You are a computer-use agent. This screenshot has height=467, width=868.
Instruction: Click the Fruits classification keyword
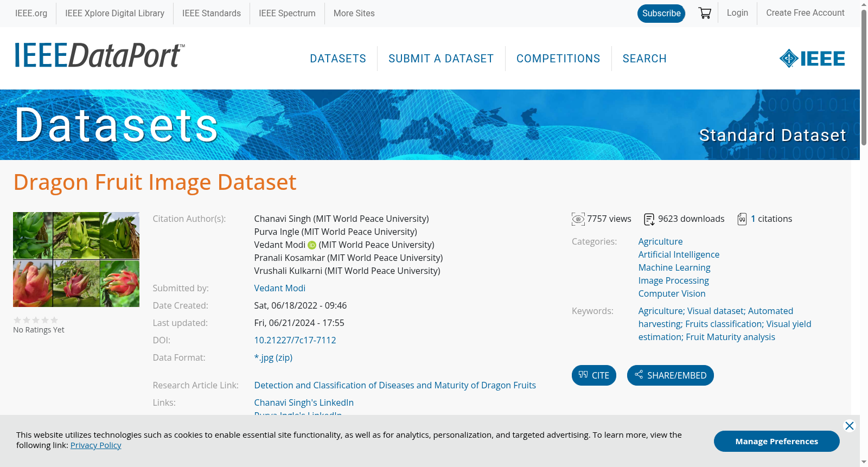(724, 324)
